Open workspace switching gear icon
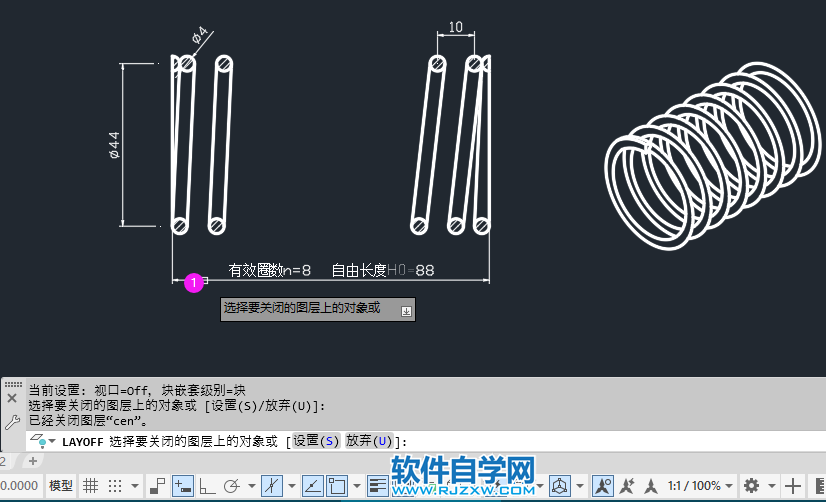The height and width of the screenshot is (502, 826). 751,485
